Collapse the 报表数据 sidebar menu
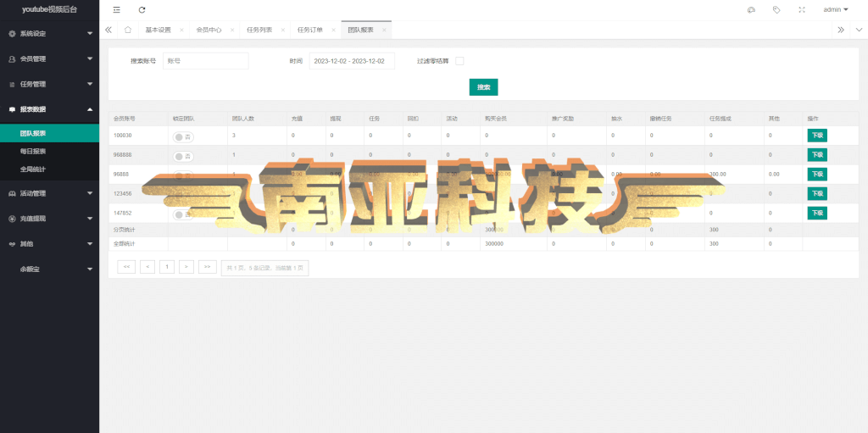The width and height of the screenshot is (868, 433). click(50, 109)
